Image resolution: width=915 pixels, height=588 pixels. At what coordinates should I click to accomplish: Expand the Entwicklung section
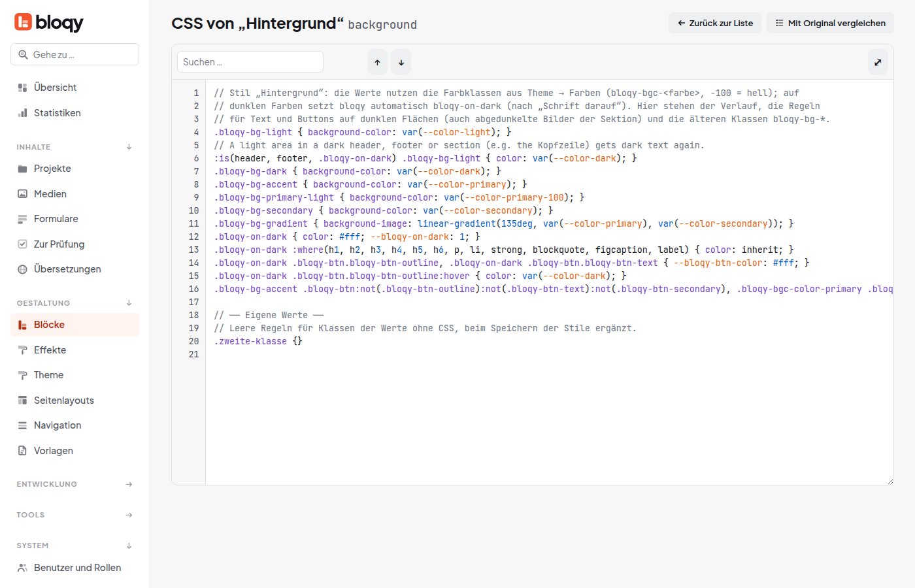[129, 484]
